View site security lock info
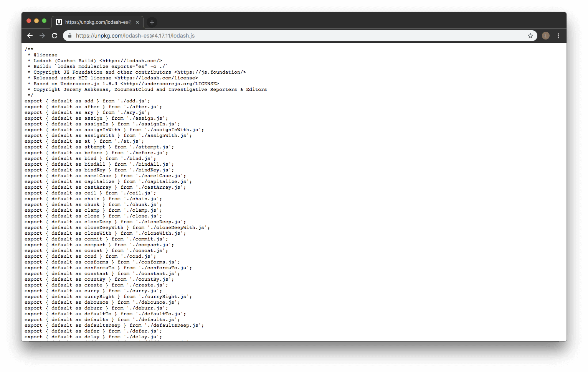Image resolution: width=588 pixels, height=372 pixels. coord(69,36)
